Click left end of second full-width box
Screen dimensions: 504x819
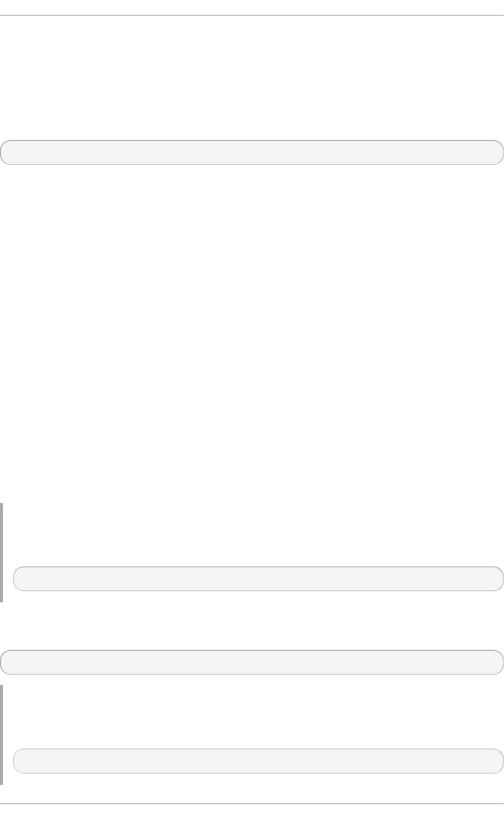5,662
